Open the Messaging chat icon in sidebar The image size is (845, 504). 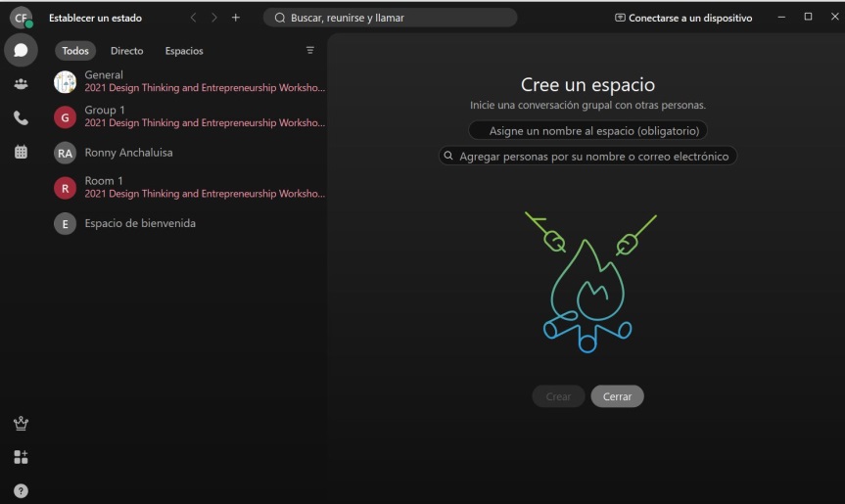tap(21, 50)
